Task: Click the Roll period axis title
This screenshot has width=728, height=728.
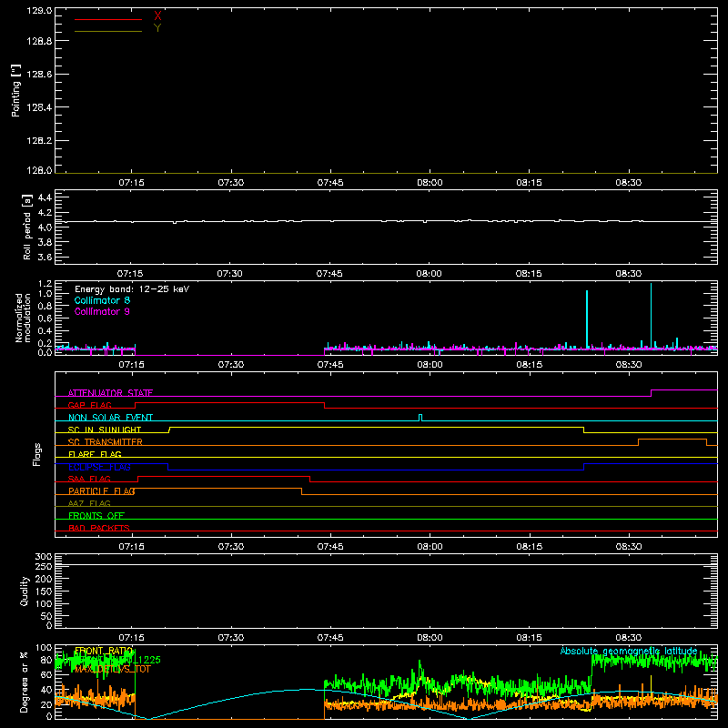Action: [x=27, y=227]
